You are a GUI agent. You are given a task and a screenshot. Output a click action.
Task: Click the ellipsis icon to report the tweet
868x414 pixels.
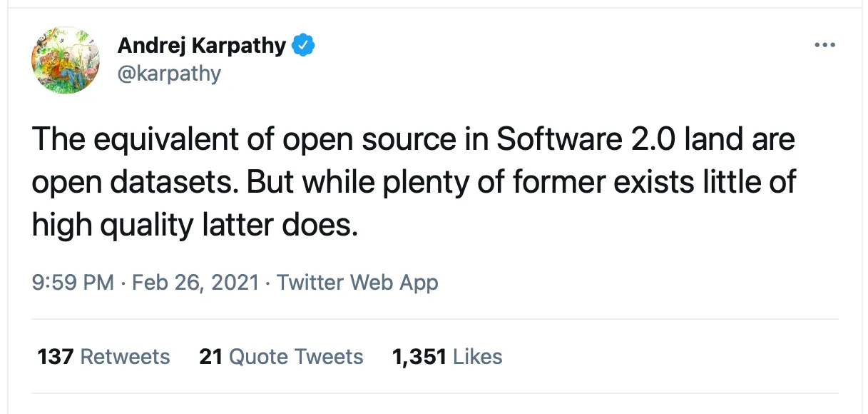pyautogui.click(x=824, y=44)
